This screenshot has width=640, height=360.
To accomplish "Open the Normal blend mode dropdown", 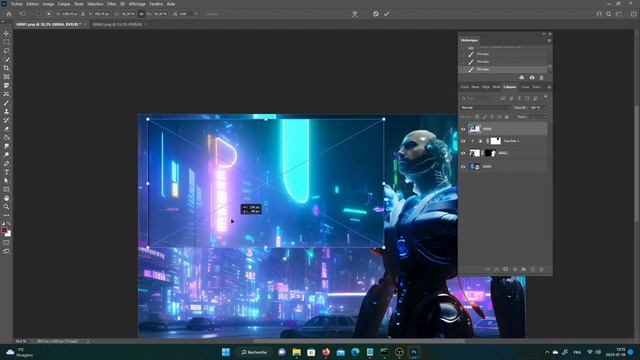I will click(x=485, y=107).
